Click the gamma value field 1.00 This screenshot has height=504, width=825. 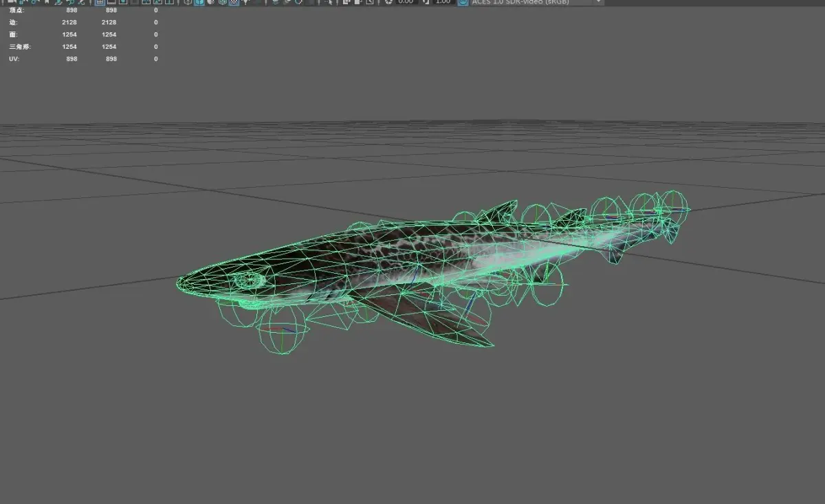click(443, 3)
